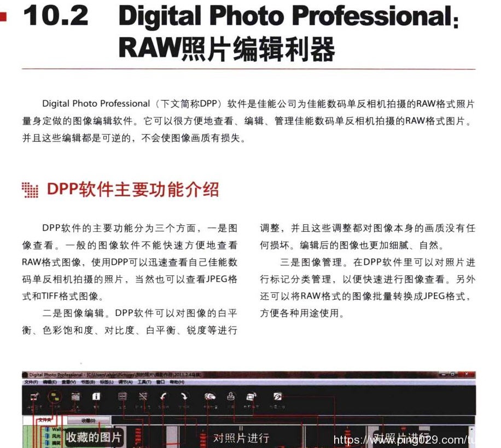
Task: Show image Info via the 'i' icon
Action: pyautogui.click(x=96, y=397)
